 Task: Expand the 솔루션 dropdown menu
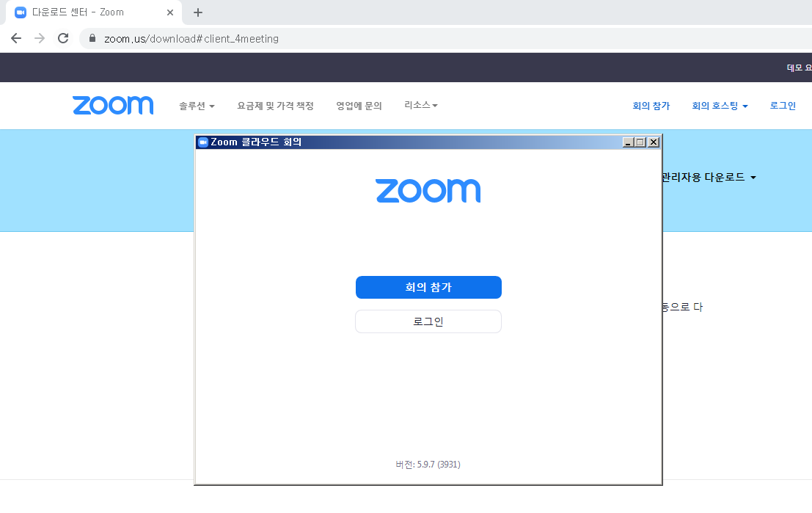[197, 106]
